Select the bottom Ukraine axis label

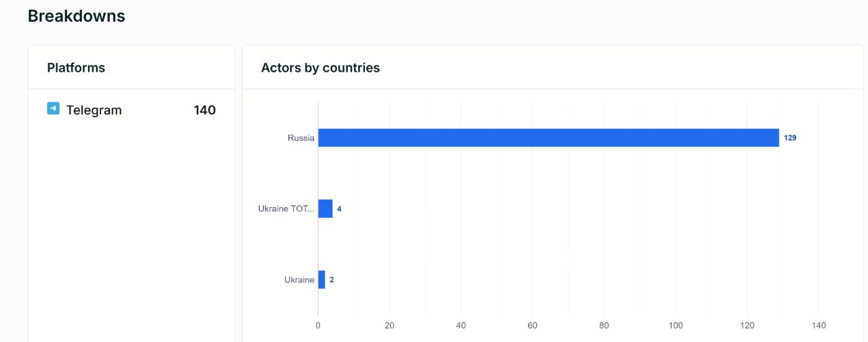(x=299, y=280)
